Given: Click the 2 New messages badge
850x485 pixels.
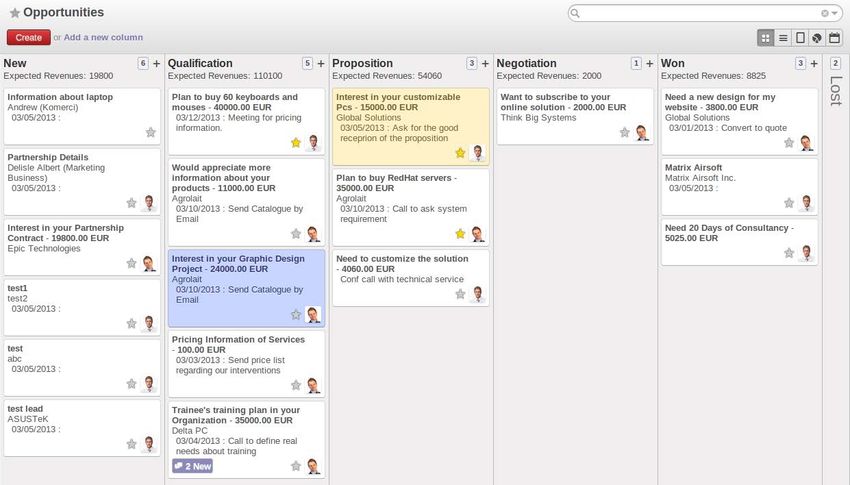Looking at the screenshot, I should 192,466.
